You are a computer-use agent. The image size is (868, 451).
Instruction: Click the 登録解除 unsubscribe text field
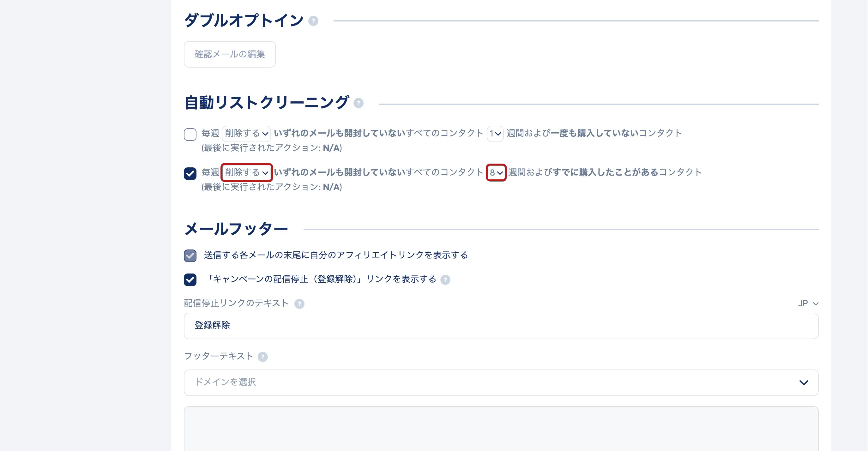point(501,326)
